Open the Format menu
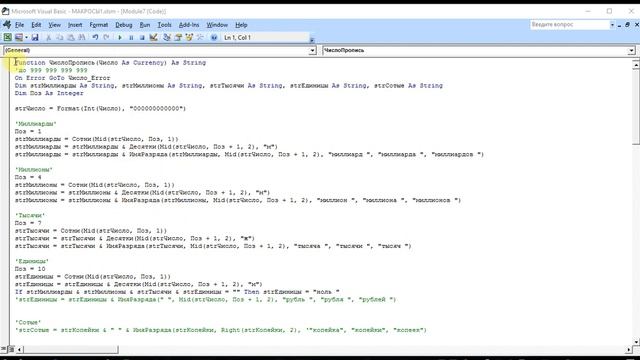This screenshot has height=360, width=640. [99, 25]
